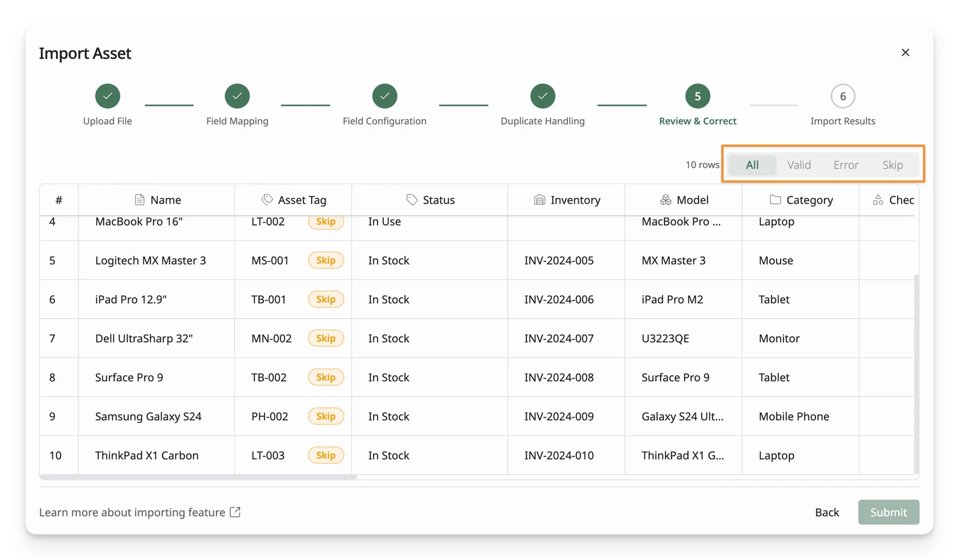Image resolution: width=959 pixels, height=560 pixels.
Task: Go Back to the previous step
Action: pyautogui.click(x=827, y=512)
